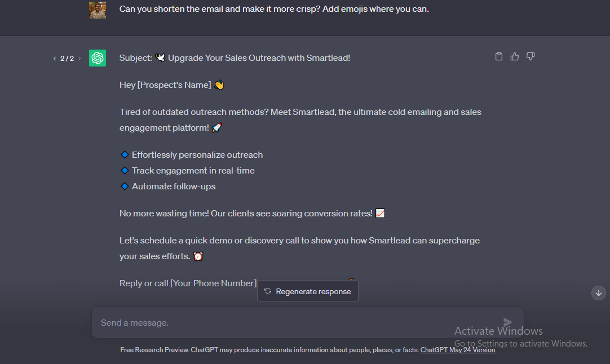Click the email subject line text
Screen dimensions: 610x364
pos(235,57)
